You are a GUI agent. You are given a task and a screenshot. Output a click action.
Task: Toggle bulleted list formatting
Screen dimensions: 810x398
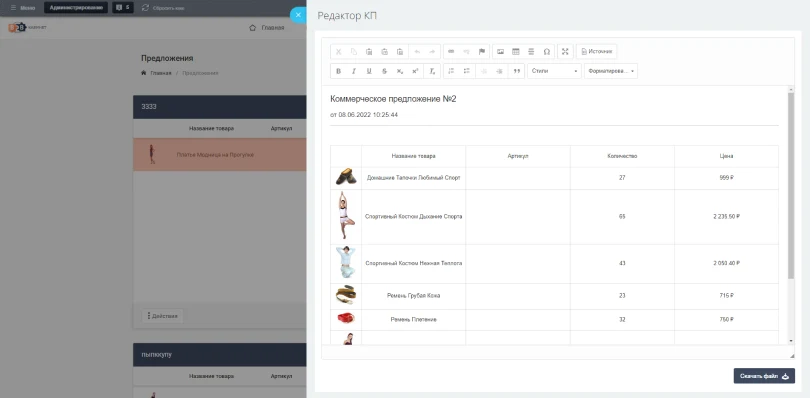coord(466,71)
